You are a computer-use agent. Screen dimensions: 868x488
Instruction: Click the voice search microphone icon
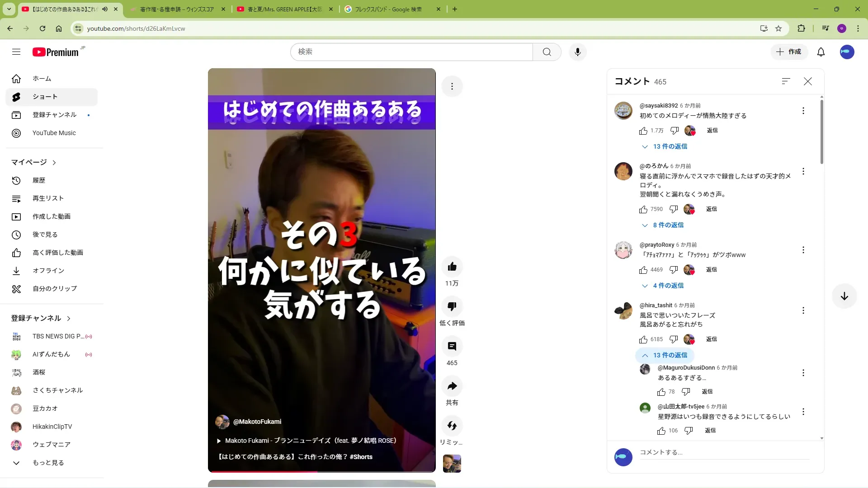(x=577, y=52)
